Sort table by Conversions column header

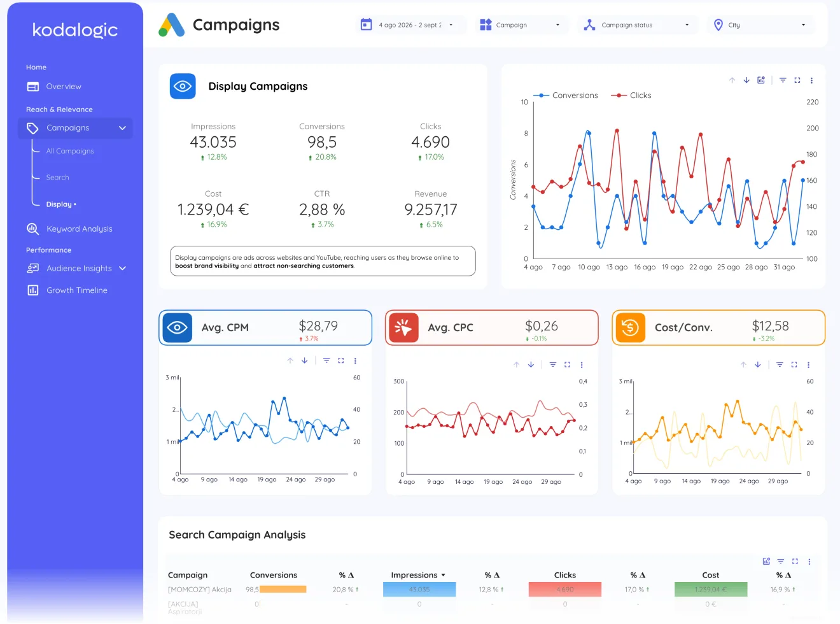(274, 575)
